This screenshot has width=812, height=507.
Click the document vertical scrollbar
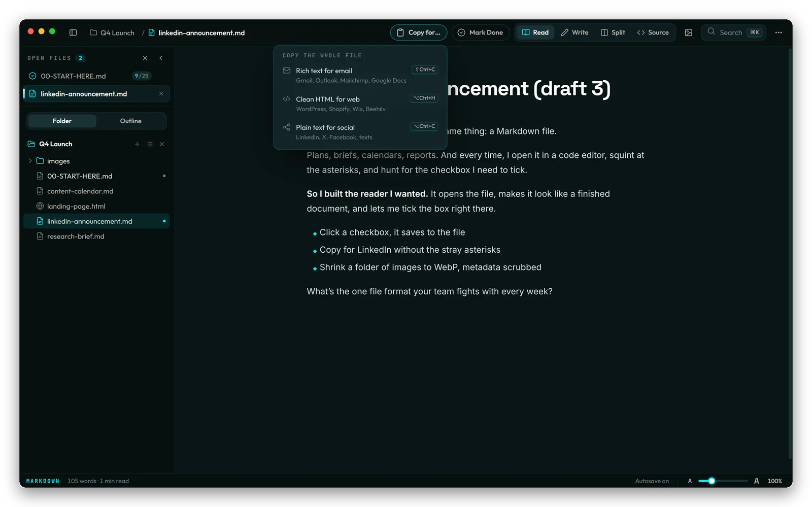790,254
